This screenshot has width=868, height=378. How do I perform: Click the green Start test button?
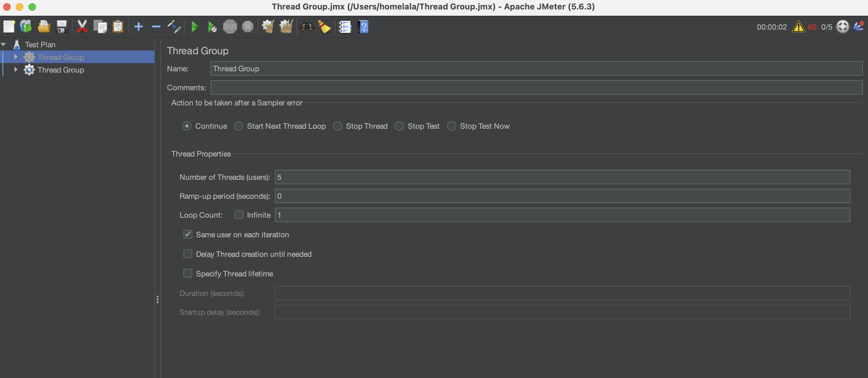pyautogui.click(x=194, y=27)
